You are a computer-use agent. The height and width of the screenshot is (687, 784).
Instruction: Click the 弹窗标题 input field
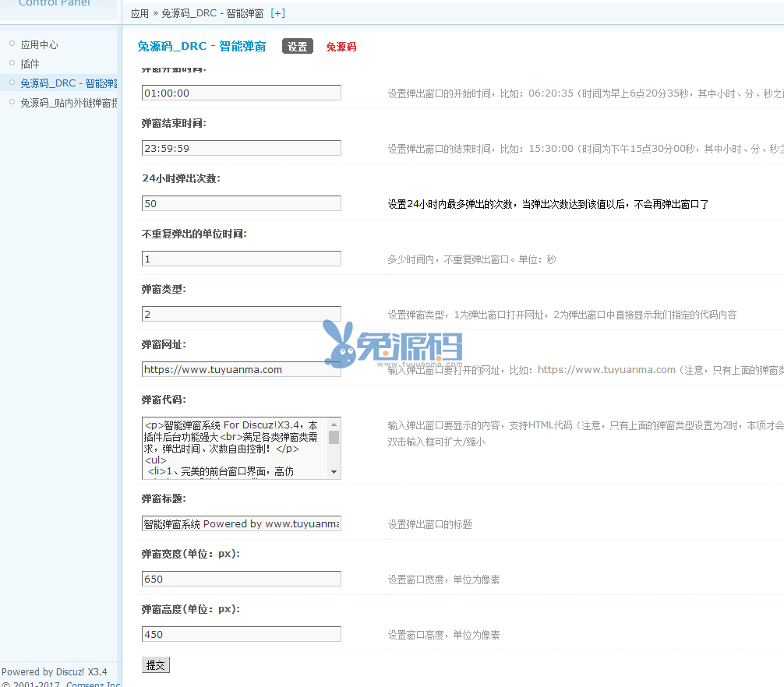pos(242,523)
